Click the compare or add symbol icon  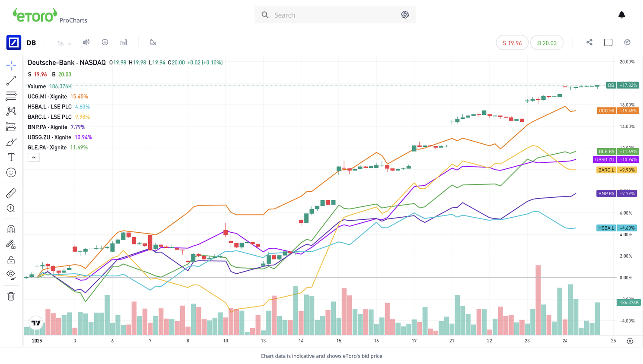[x=105, y=42]
